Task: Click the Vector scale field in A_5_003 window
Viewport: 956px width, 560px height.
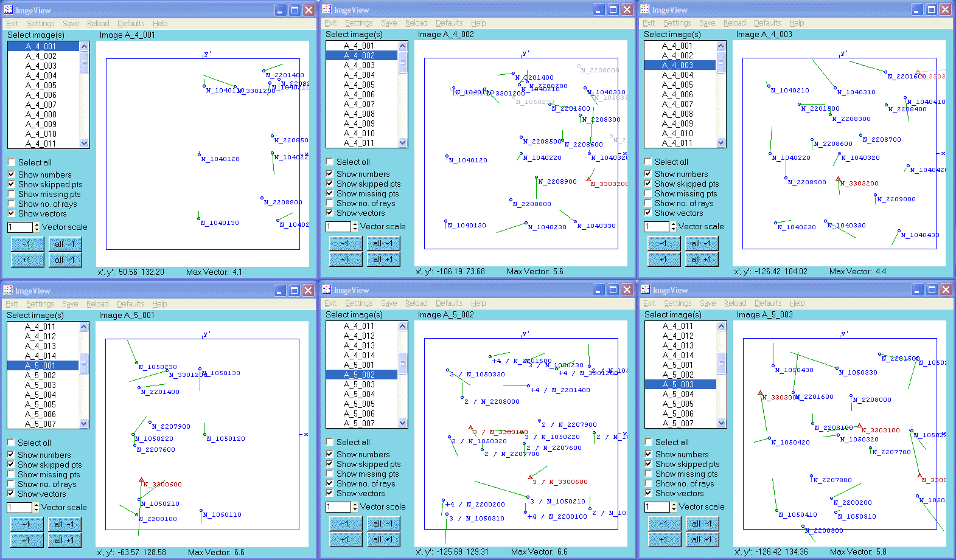Action: point(657,507)
